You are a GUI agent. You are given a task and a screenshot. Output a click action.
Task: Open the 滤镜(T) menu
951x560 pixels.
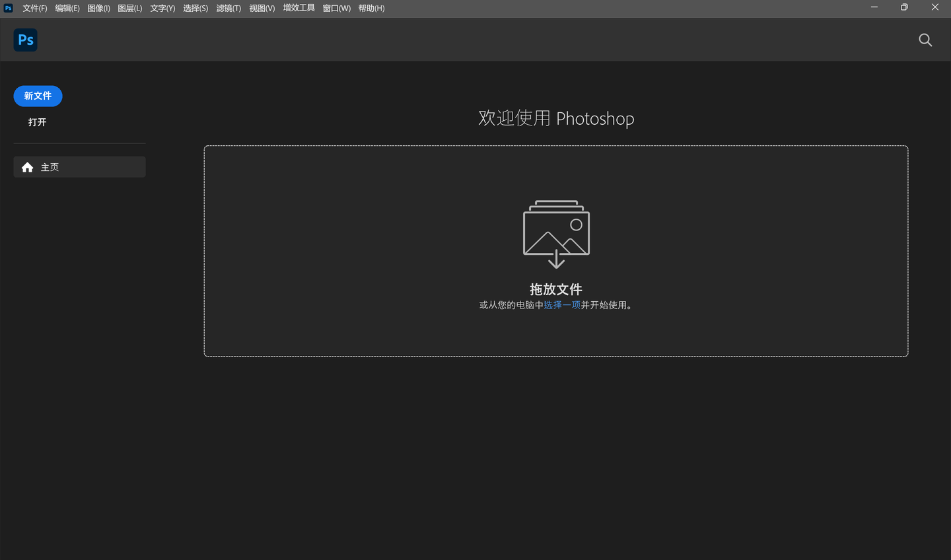pyautogui.click(x=229, y=8)
